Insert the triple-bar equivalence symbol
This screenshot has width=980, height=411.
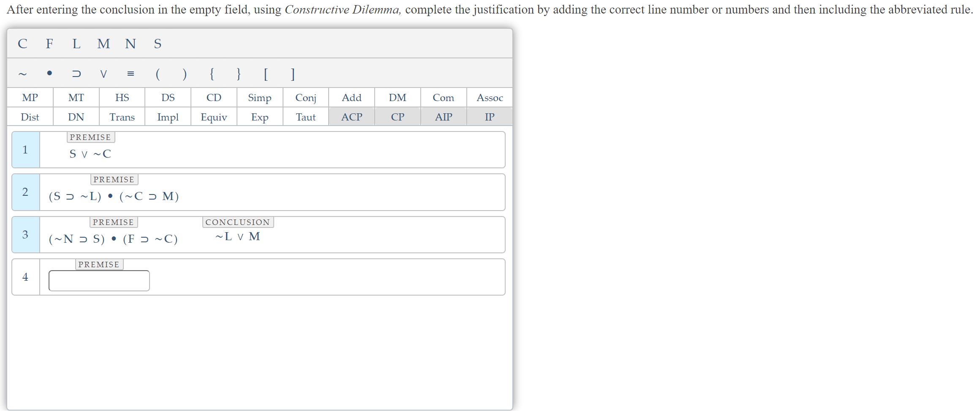click(131, 74)
